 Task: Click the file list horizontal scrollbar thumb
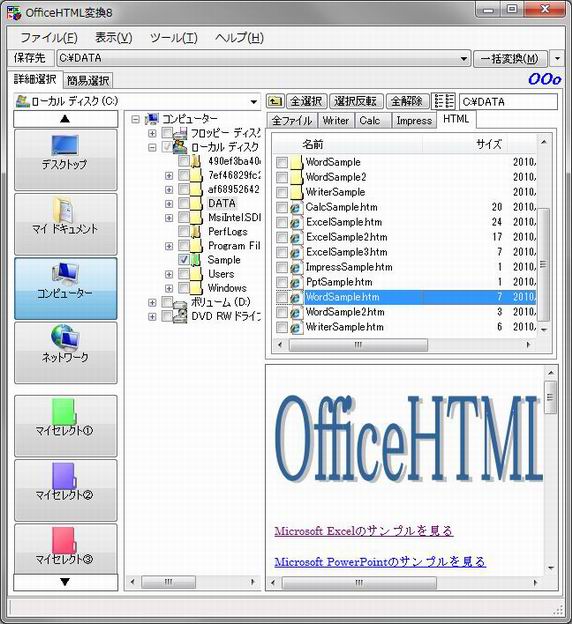358,345
